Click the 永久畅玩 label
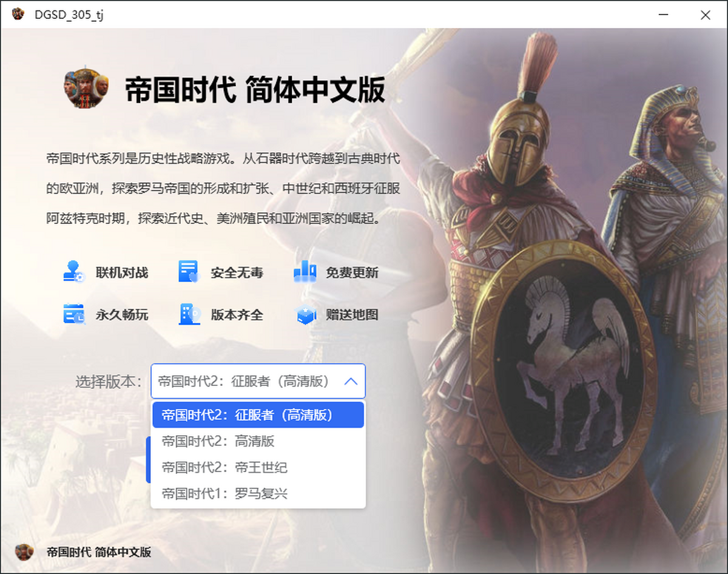Viewport: 728px width, 574px height. click(122, 315)
